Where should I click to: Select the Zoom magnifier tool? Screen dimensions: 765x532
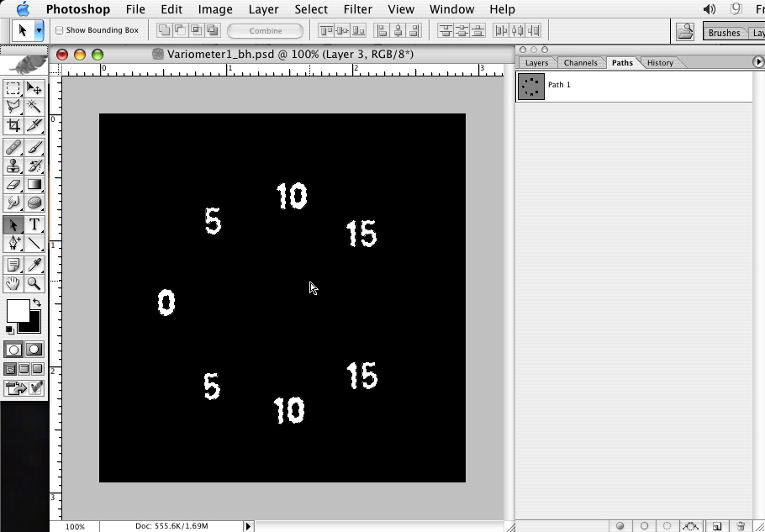pyautogui.click(x=34, y=284)
